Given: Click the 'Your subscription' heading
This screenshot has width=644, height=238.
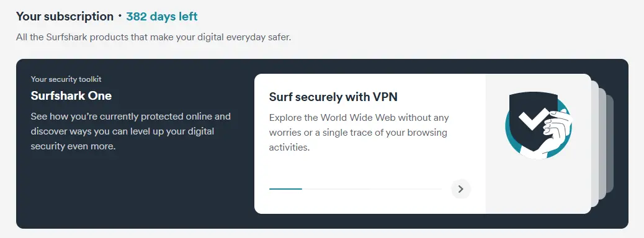Looking at the screenshot, I should 65,16.
